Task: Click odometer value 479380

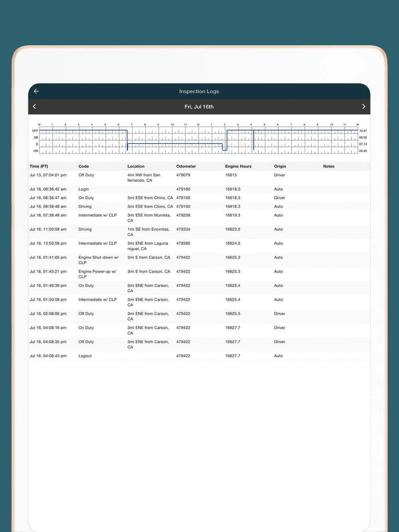Action: click(x=183, y=243)
